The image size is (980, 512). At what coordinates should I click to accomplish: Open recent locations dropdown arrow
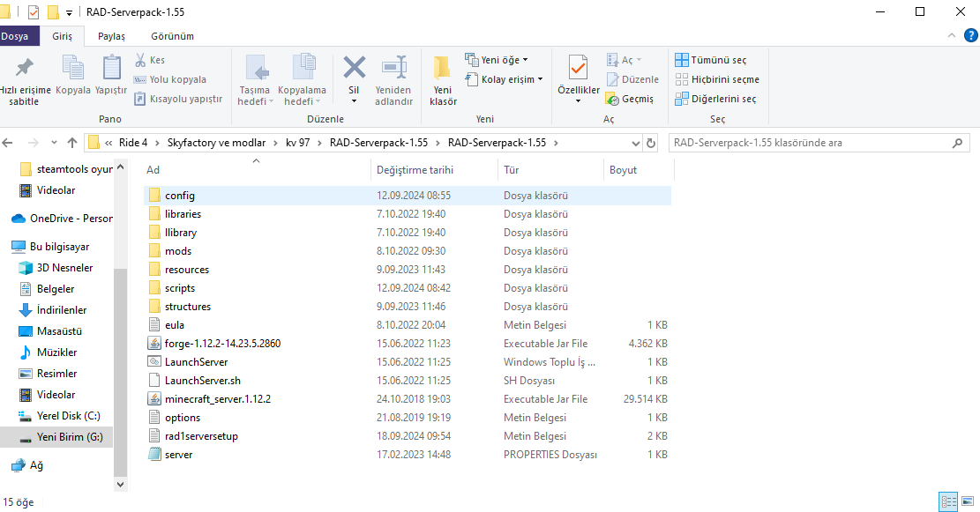click(54, 143)
